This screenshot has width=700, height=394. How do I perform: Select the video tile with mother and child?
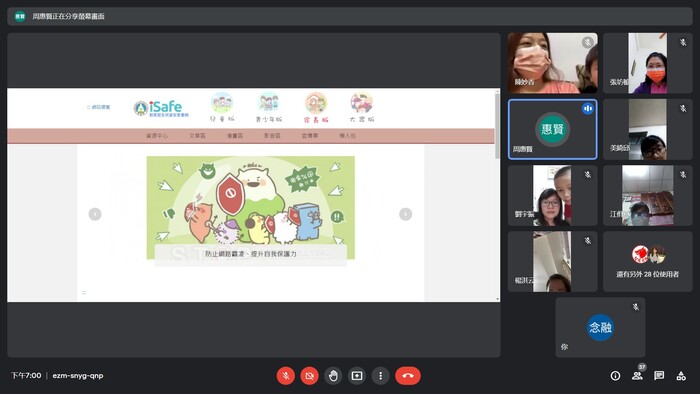[x=553, y=195]
